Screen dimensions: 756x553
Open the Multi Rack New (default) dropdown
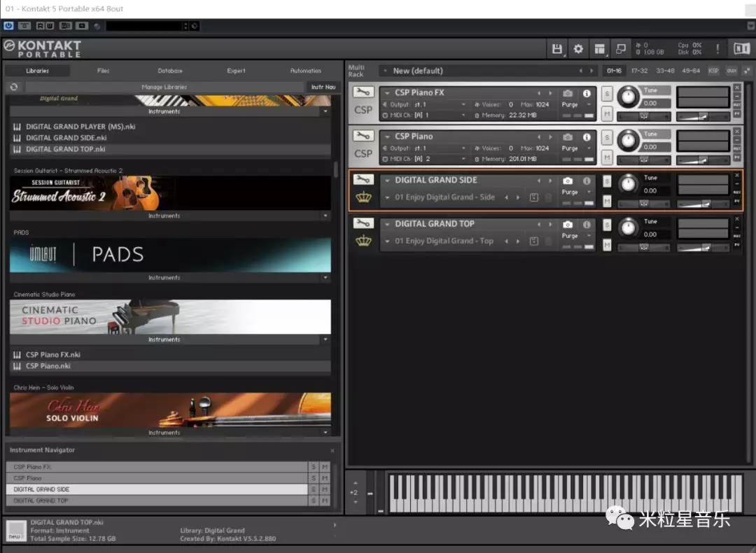click(x=386, y=71)
